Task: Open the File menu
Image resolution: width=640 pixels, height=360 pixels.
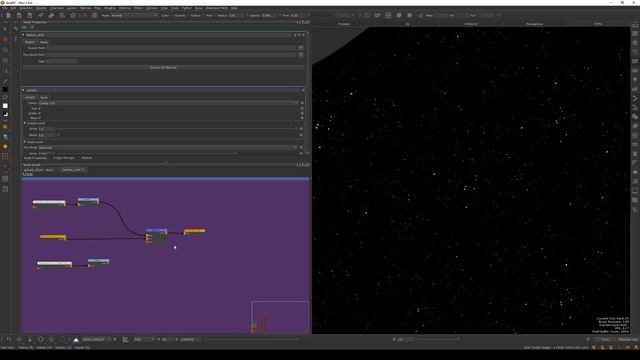Action: (4, 8)
